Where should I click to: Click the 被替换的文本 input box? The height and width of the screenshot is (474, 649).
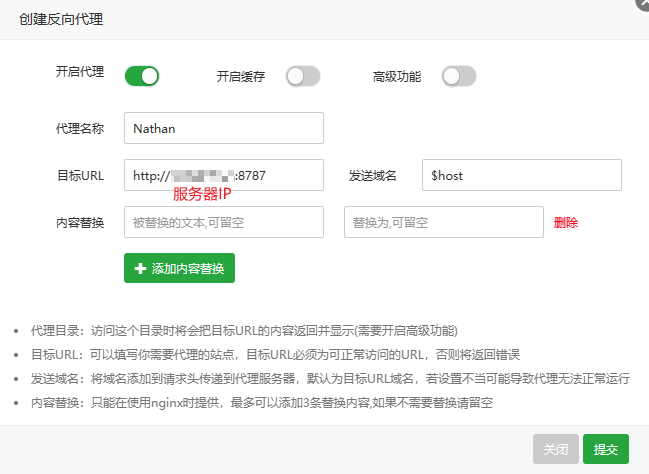pyautogui.click(x=224, y=222)
